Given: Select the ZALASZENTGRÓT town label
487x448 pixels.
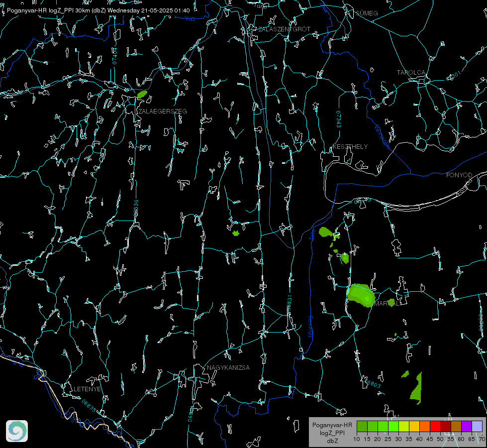Looking at the screenshot, I should [284, 29].
